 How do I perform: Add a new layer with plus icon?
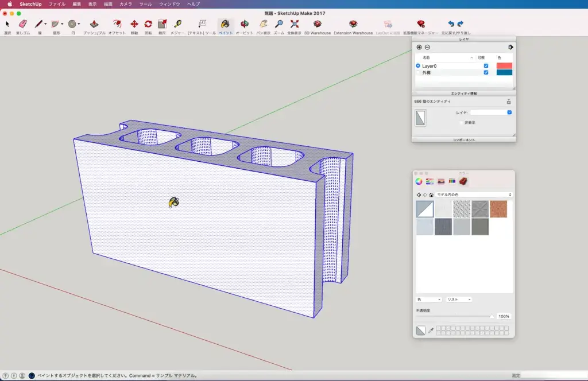tap(419, 47)
